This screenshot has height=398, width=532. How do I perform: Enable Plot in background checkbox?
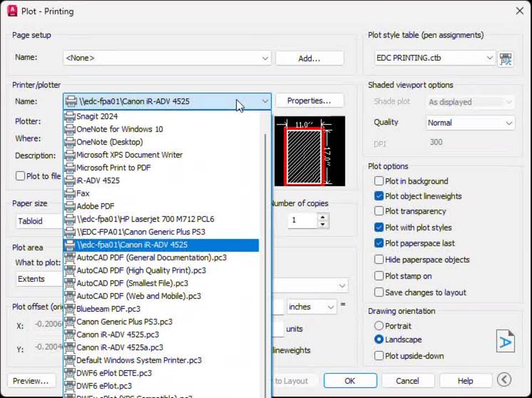[379, 181]
